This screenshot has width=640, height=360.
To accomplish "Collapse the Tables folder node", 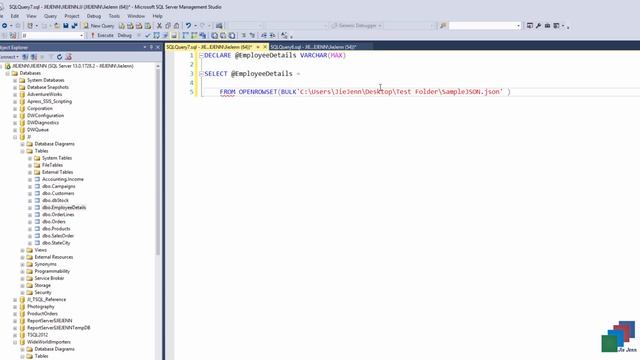I will (23, 151).
